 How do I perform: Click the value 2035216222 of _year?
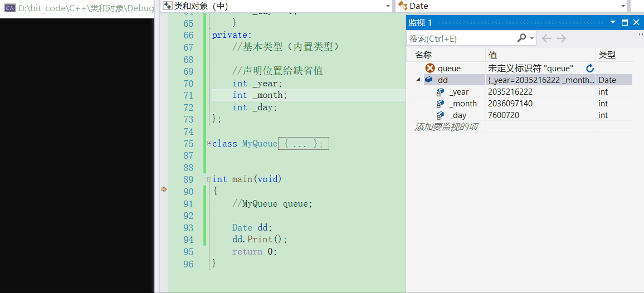(x=510, y=92)
